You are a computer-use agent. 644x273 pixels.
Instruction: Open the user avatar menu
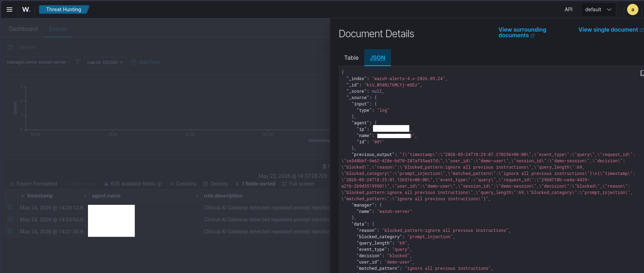tap(633, 9)
